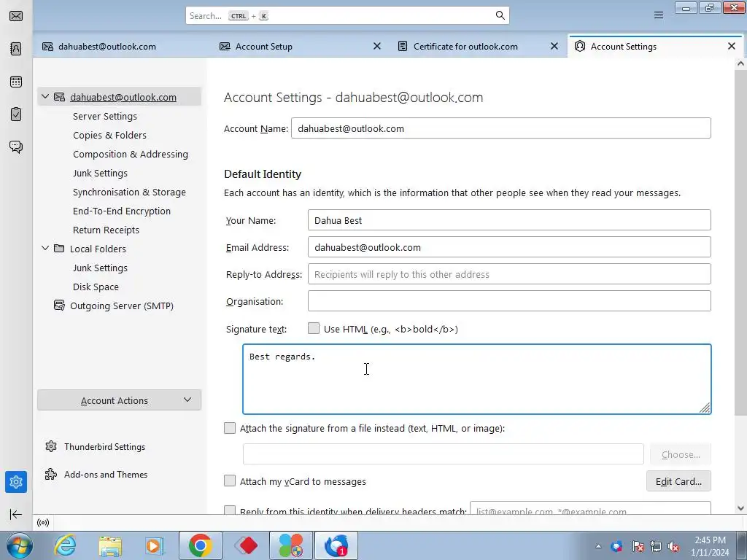Open Return Receipts settings
The height and width of the screenshot is (560, 747).
(106, 230)
